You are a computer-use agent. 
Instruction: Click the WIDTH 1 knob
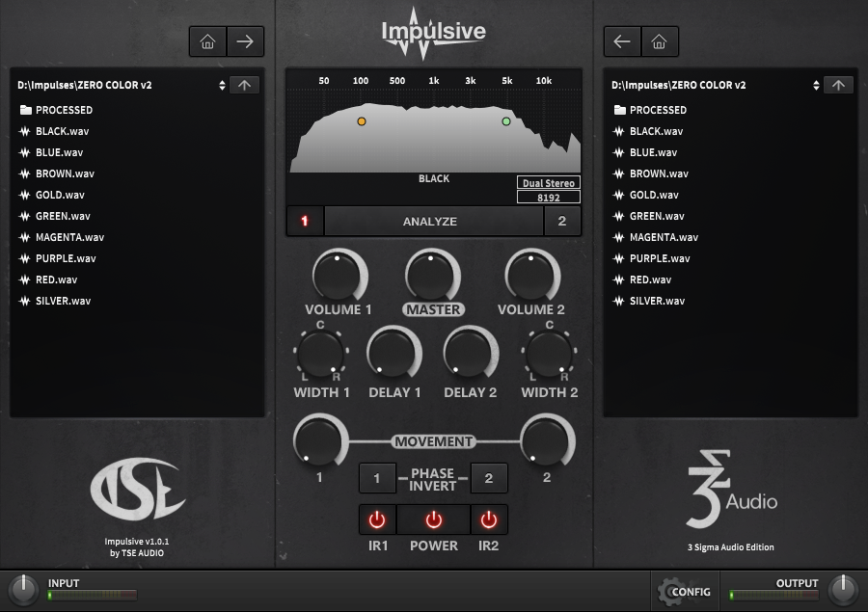click(321, 353)
